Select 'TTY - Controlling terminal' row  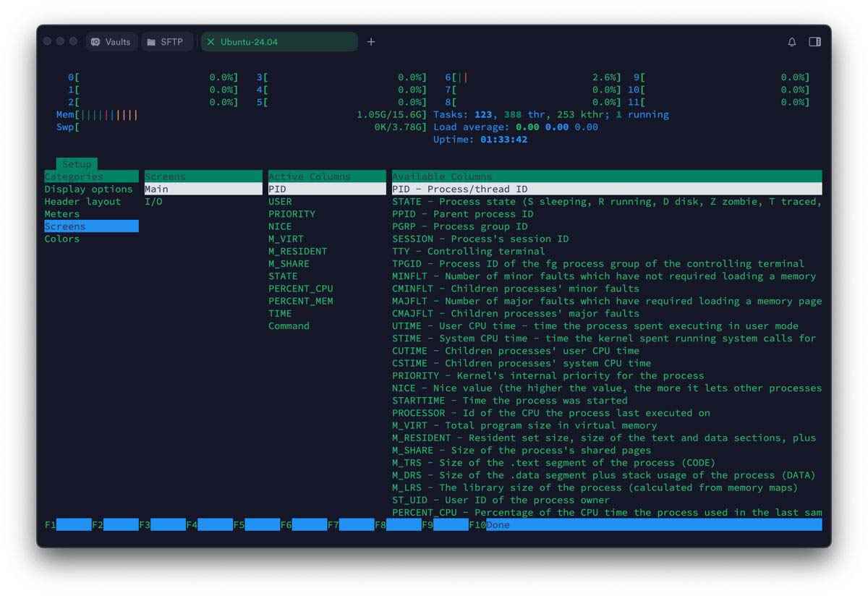607,251
